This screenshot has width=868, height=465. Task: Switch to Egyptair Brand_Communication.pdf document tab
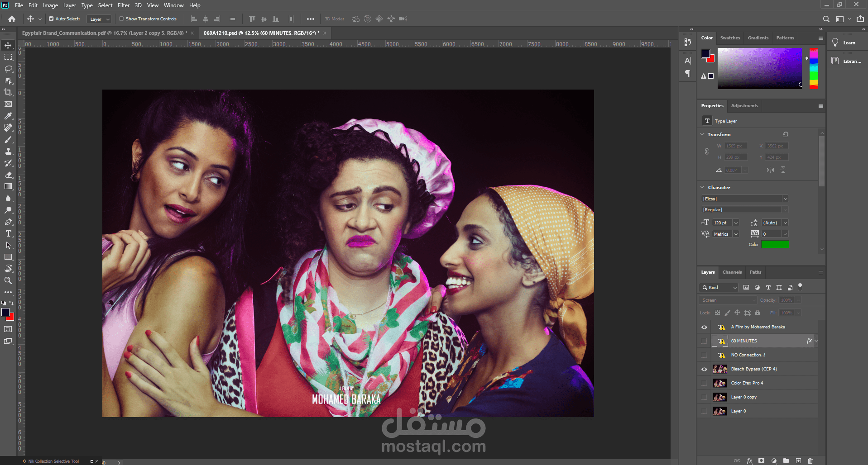pyautogui.click(x=104, y=33)
